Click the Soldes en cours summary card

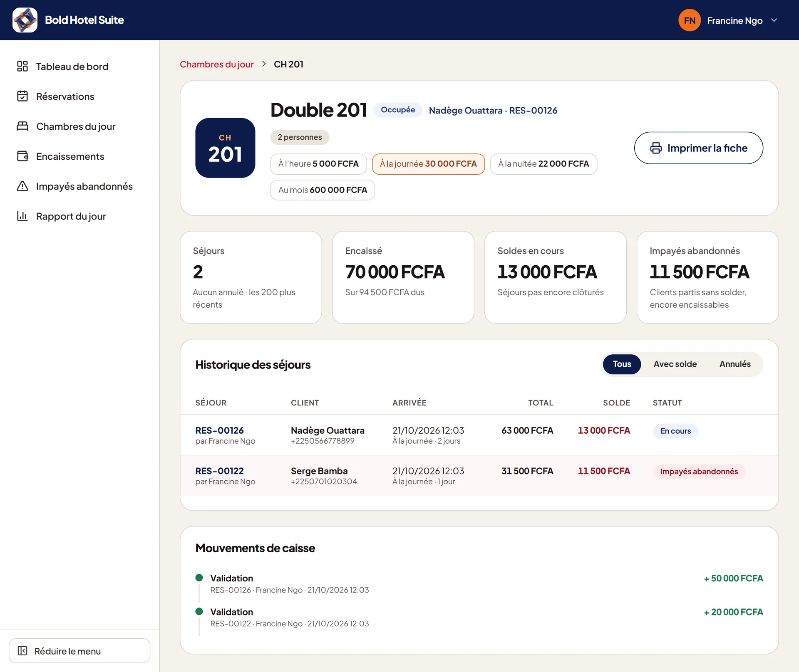coord(555,277)
